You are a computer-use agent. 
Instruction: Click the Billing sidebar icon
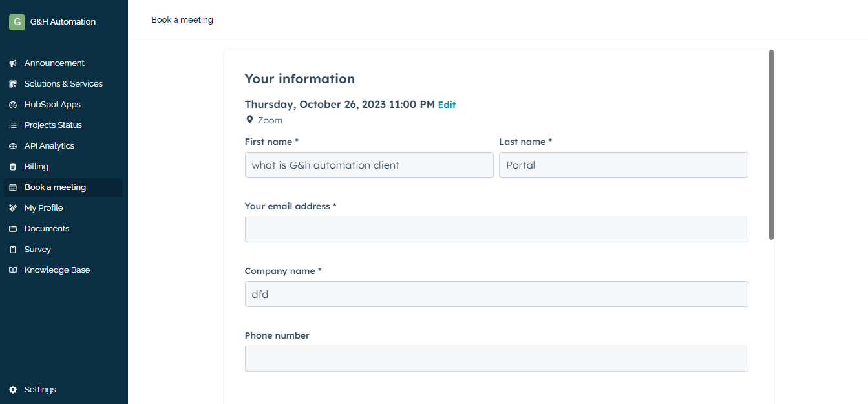click(x=12, y=167)
